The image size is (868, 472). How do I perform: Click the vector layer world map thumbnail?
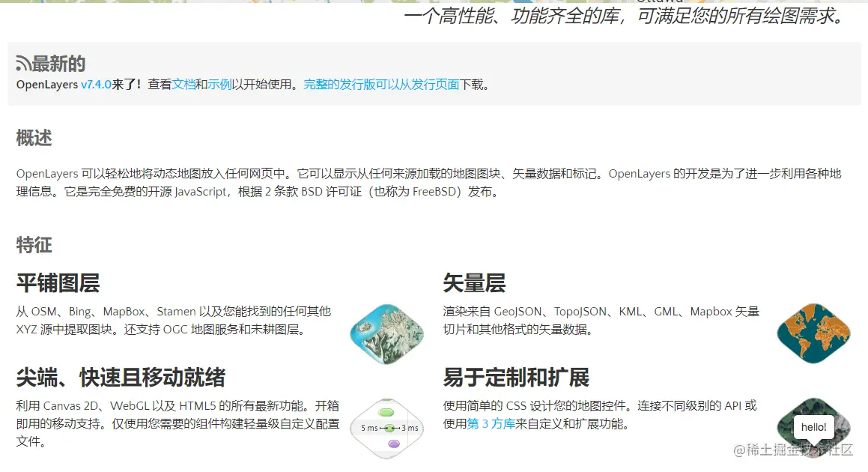[x=814, y=333]
